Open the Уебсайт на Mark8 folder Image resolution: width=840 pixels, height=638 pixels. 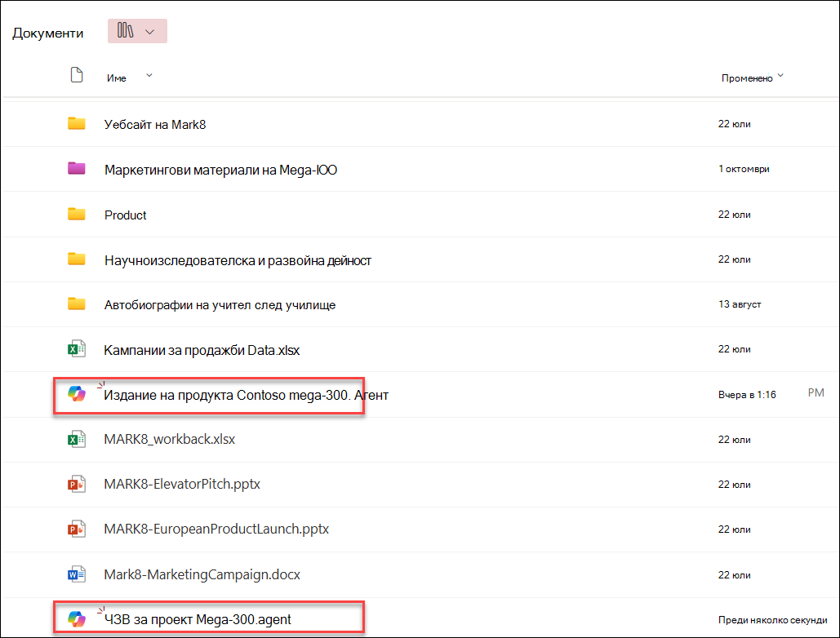pos(155,125)
